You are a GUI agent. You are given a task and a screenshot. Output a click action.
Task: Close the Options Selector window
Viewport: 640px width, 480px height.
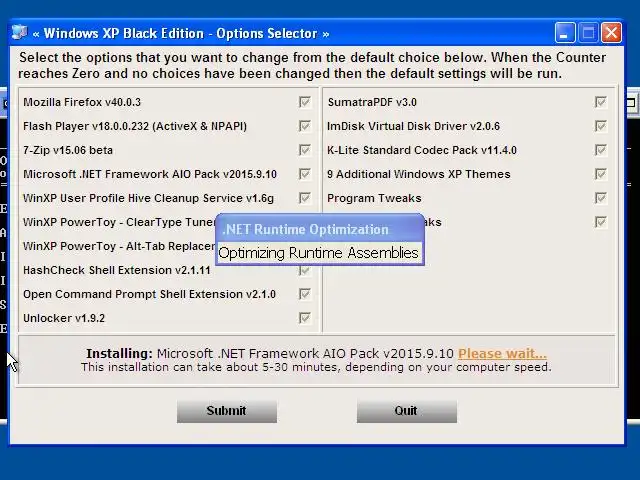(x=611, y=33)
